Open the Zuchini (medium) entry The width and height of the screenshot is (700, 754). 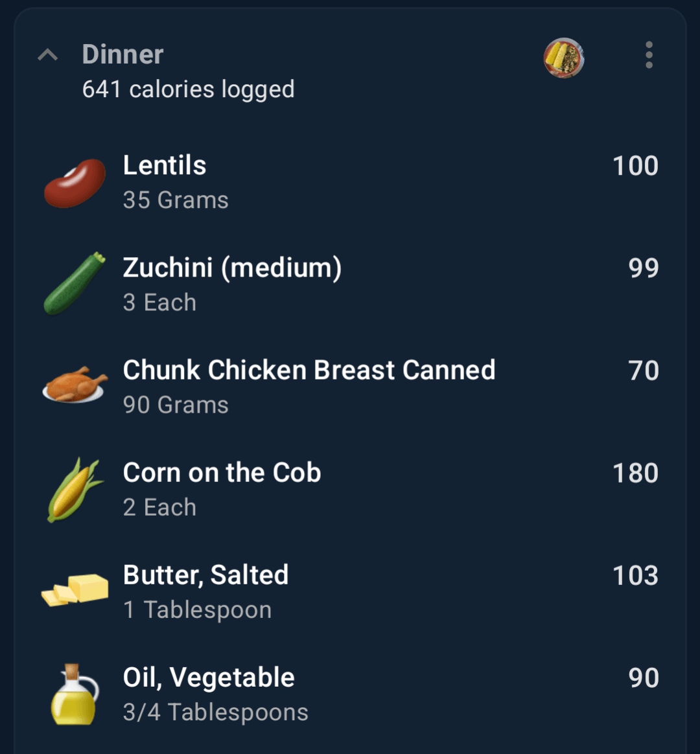pos(350,284)
